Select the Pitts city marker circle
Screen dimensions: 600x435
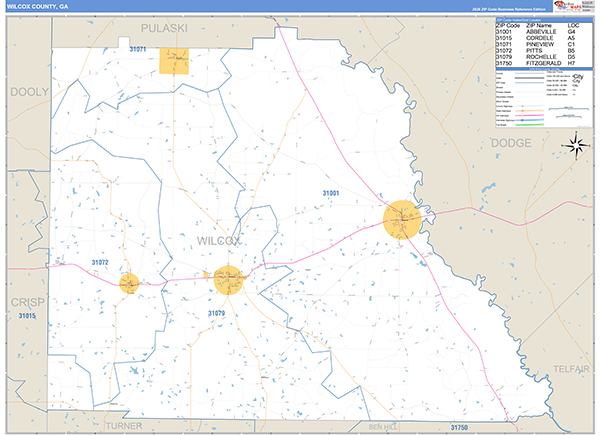[x=129, y=283]
